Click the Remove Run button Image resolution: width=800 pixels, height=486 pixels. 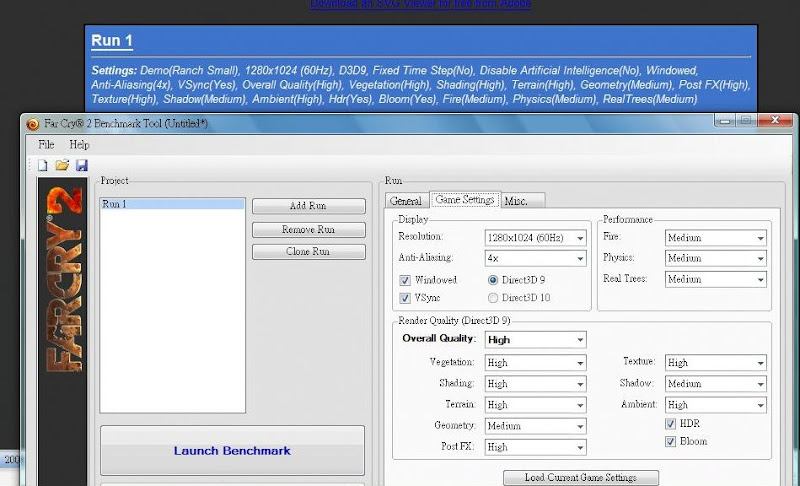(x=309, y=230)
